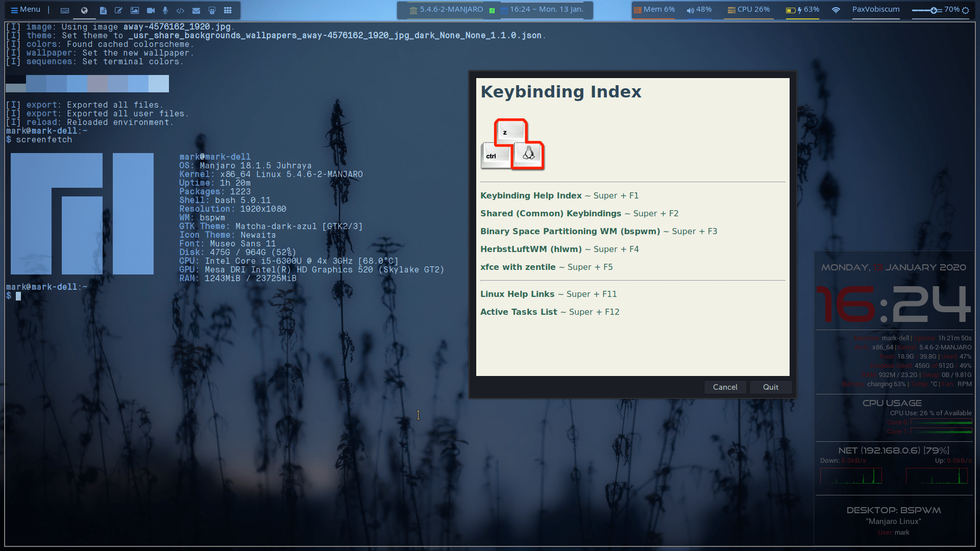This screenshot has height=551, width=980.
Task: Mute audio via the speaker icon
Action: [x=690, y=9]
